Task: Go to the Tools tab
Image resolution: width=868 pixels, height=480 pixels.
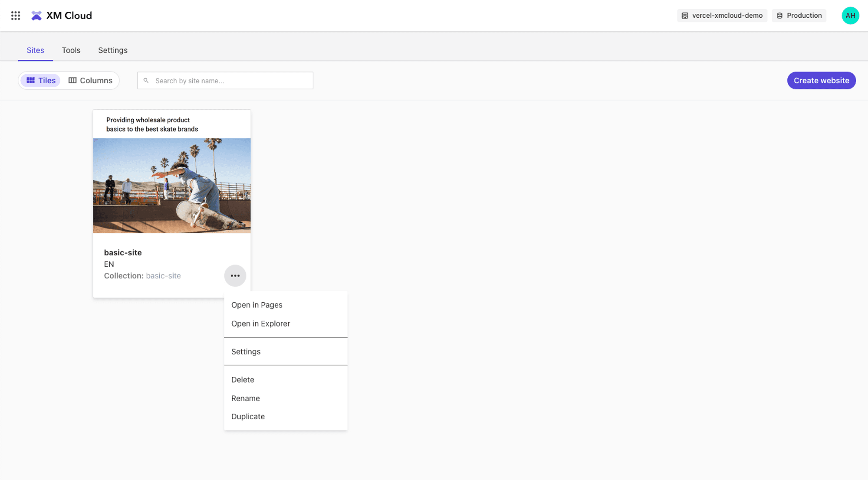Action: click(71, 50)
